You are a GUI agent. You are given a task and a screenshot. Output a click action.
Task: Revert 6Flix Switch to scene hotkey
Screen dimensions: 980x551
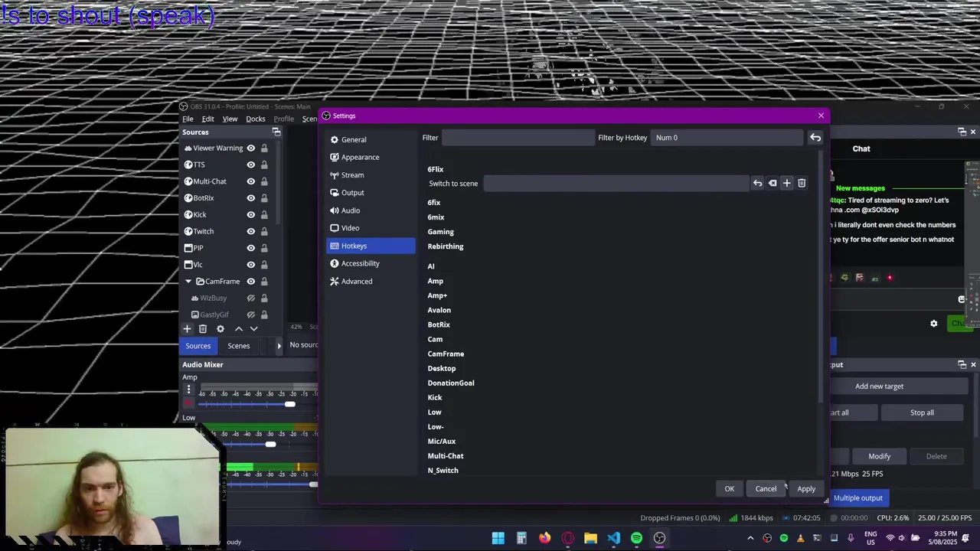757,184
